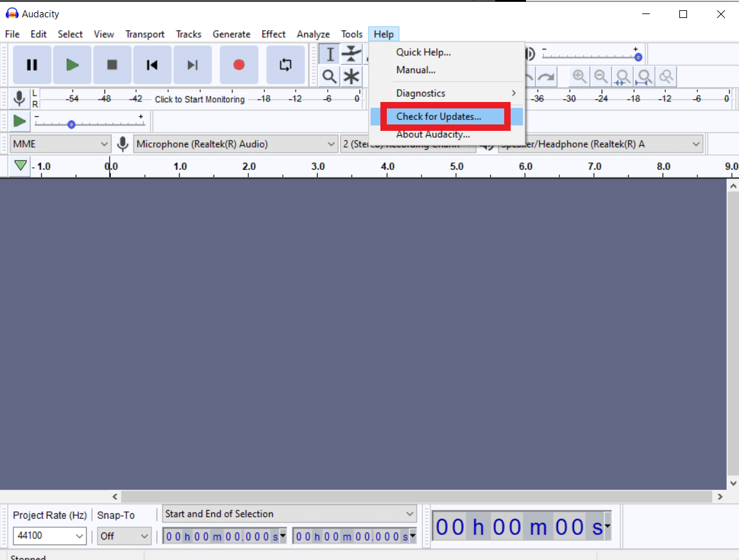Select the Multi-Tool
The height and width of the screenshot is (560, 739).
[352, 76]
